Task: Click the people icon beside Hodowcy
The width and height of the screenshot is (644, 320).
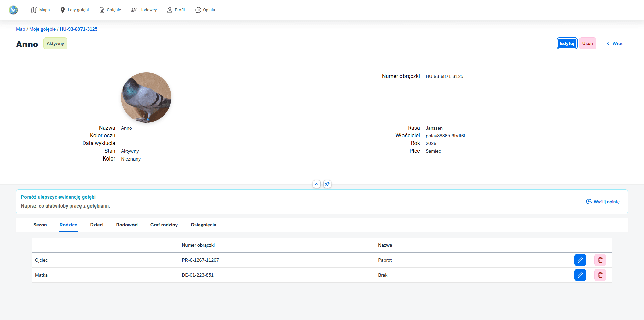Action: (134, 10)
